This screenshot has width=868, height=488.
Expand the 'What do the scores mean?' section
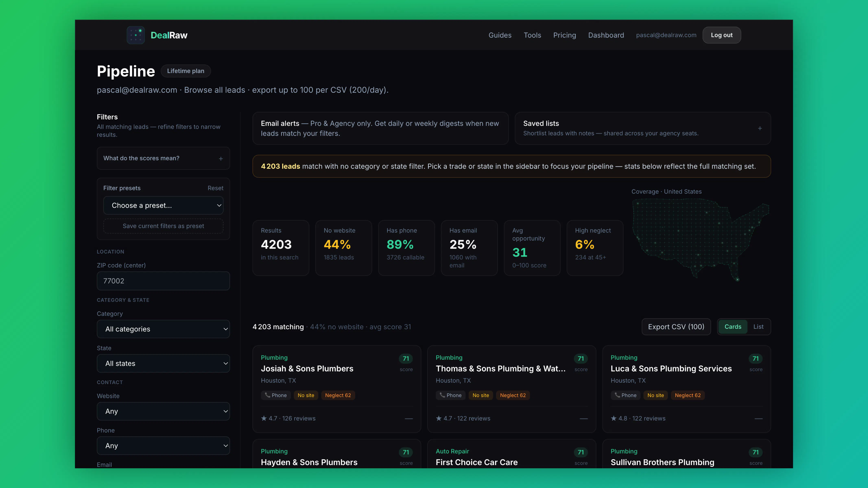[163, 158]
